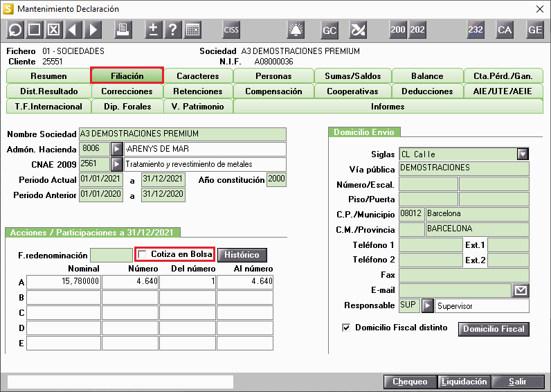
Task: Click the CISS toolbar icon
Action: pyautogui.click(x=231, y=30)
